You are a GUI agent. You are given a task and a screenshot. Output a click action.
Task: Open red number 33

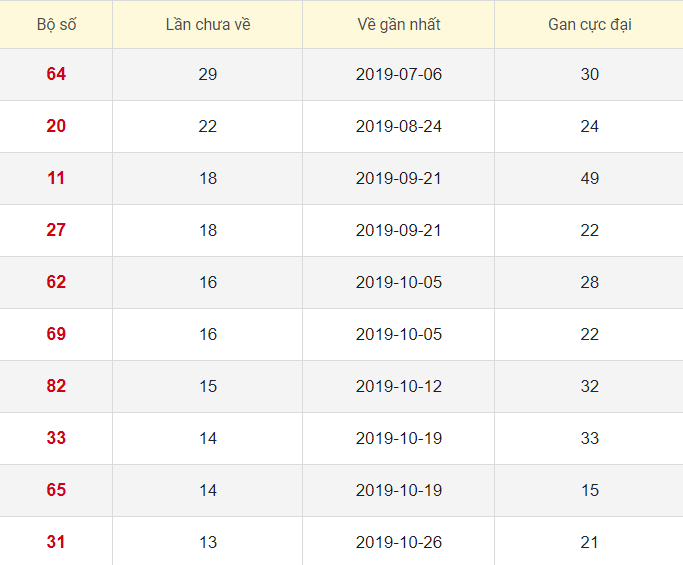(x=56, y=438)
